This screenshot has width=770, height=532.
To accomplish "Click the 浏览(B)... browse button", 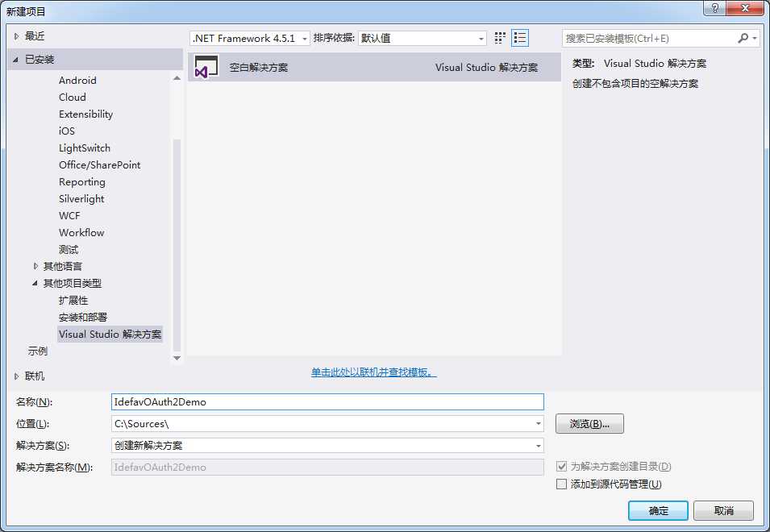I will pos(589,423).
